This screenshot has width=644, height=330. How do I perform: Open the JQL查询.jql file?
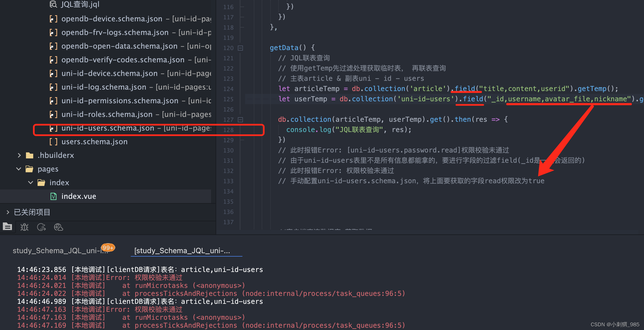click(x=80, y=5)
